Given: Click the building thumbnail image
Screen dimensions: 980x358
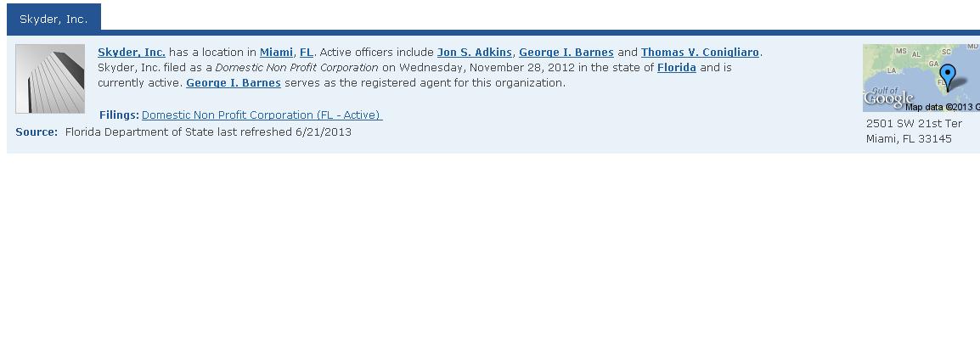Looking at the screenshot, I should click(50, 79).
